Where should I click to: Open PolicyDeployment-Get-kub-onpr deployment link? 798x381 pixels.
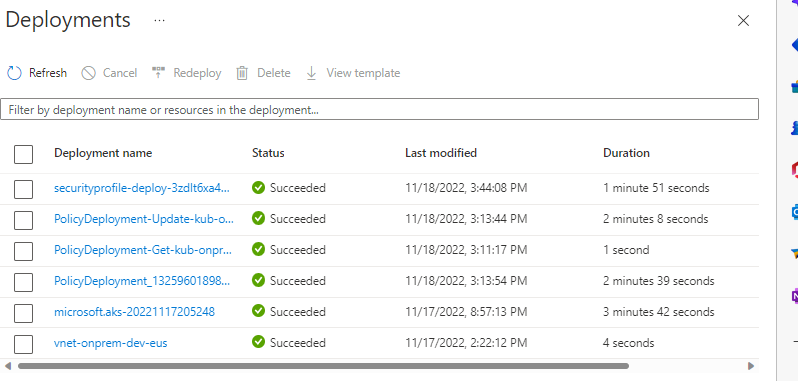(143, 250)
